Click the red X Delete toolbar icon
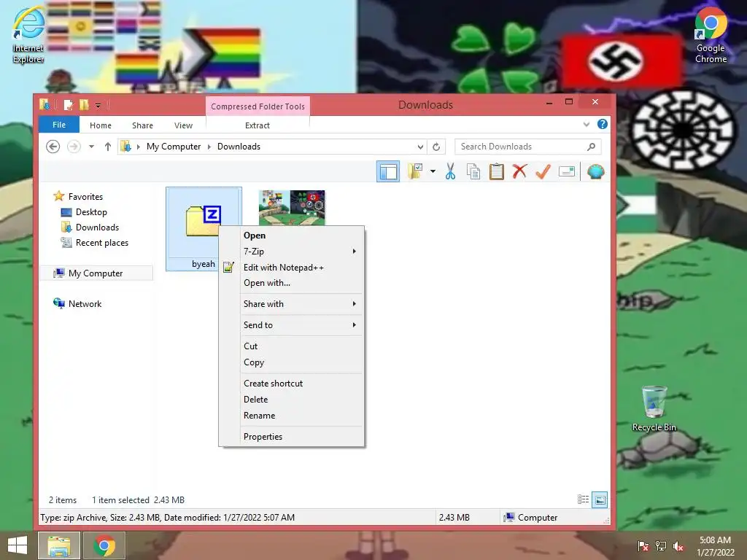The width and height of the screenshot is (747, 560). pos(519,171)
